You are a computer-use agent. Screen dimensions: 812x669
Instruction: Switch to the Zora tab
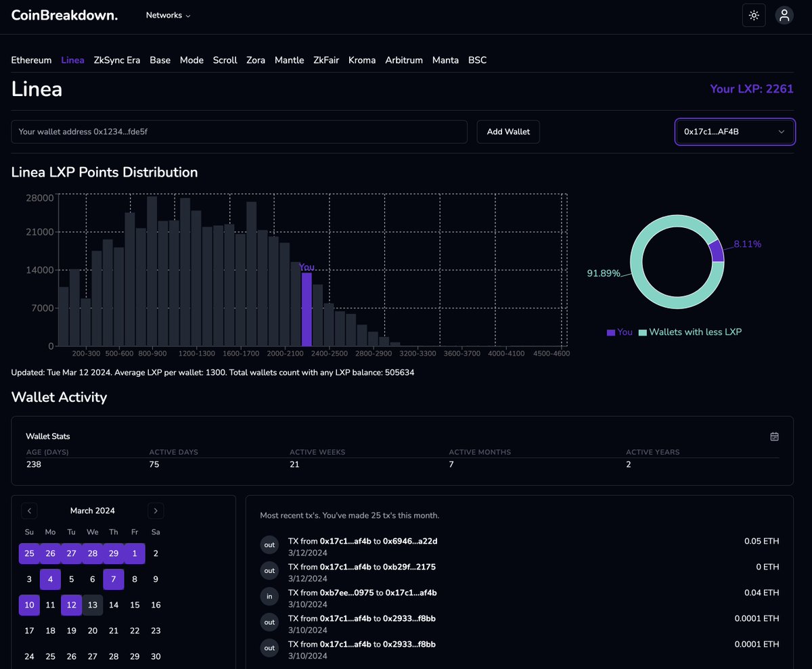[256, 60]
